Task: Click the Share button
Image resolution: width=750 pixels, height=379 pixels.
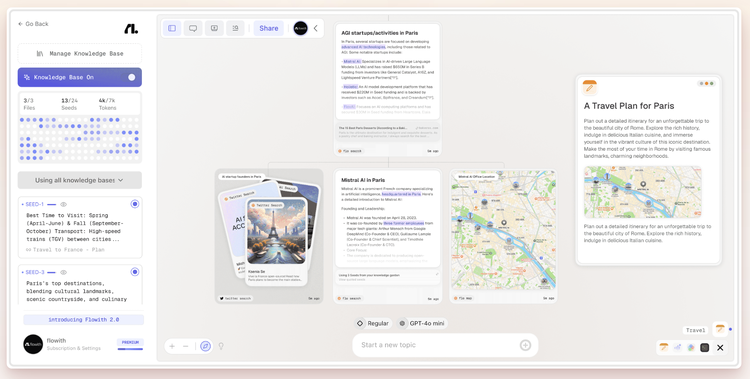Action: click(268, 28)
